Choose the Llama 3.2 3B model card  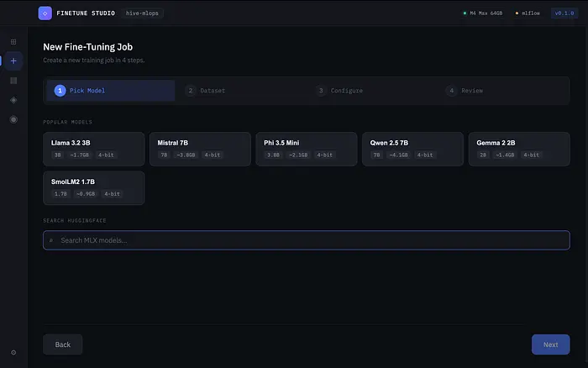click(x=94, y=149)
